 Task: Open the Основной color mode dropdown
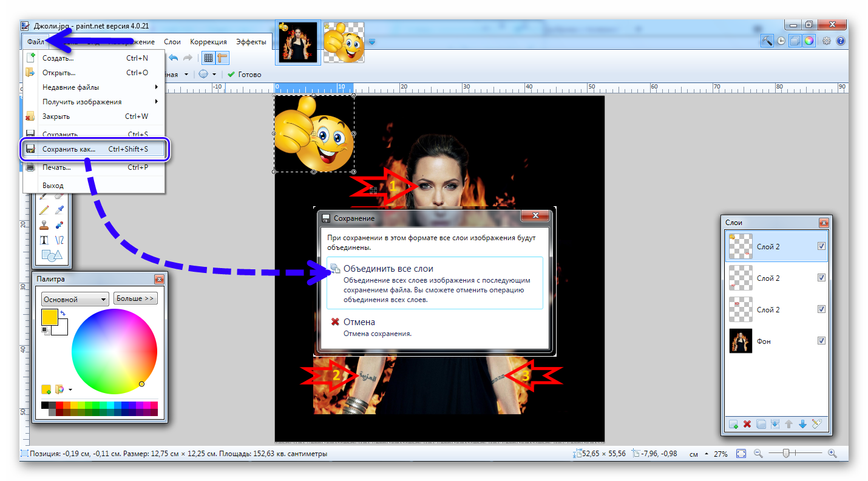(x=75, y=299)
